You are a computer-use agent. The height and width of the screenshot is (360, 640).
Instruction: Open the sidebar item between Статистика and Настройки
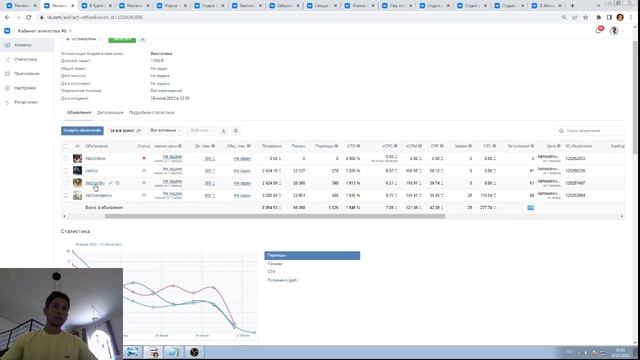point(27,74)
